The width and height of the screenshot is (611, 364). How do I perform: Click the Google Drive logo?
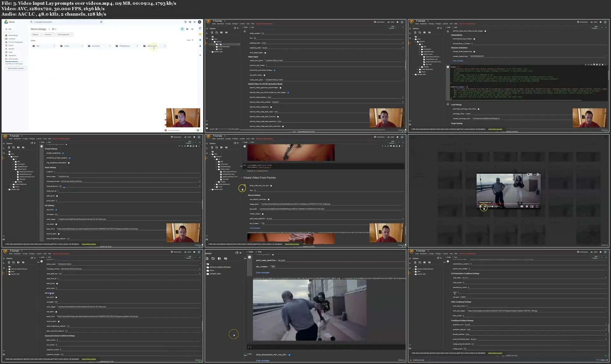(x=6, y=22)
